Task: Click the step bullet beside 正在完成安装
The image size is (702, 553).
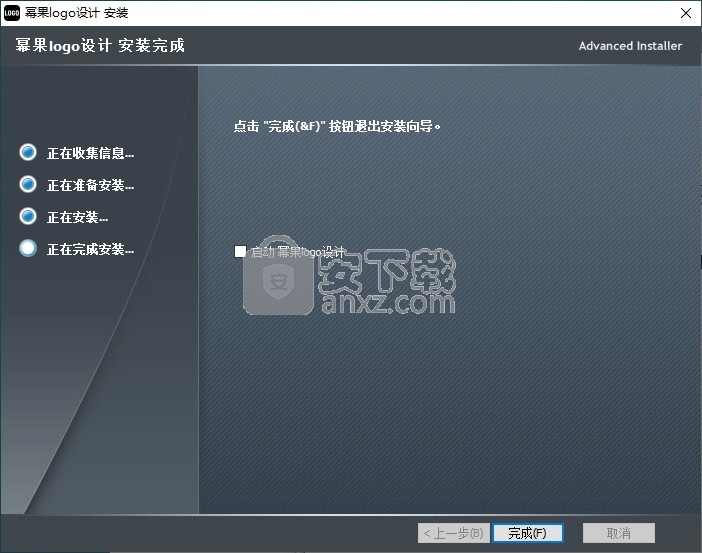Action: (28, 248)
